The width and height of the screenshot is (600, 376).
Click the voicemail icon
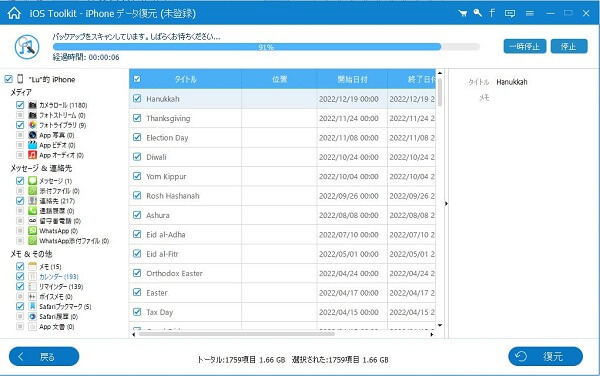coord(33,221)
